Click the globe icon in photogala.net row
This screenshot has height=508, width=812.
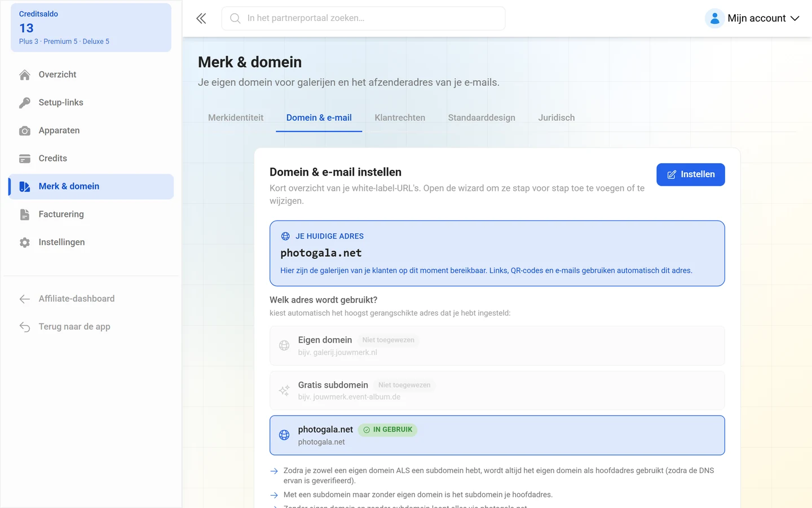tap(284, 435)
